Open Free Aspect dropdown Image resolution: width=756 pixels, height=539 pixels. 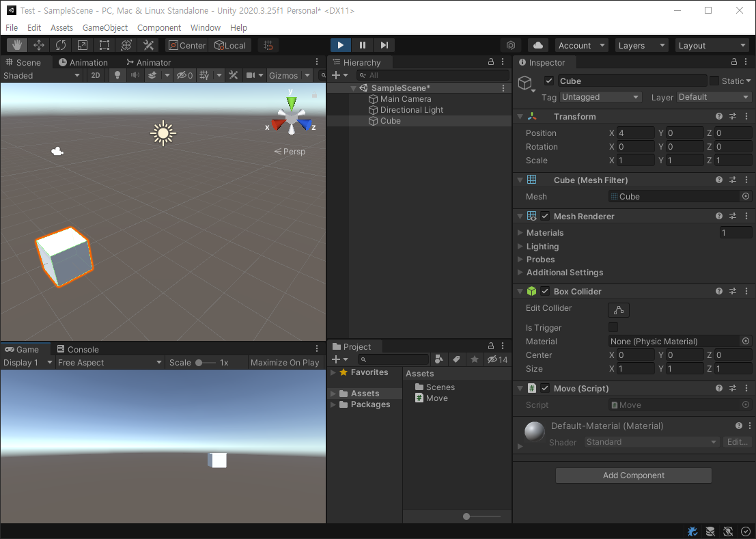[109, 363]
